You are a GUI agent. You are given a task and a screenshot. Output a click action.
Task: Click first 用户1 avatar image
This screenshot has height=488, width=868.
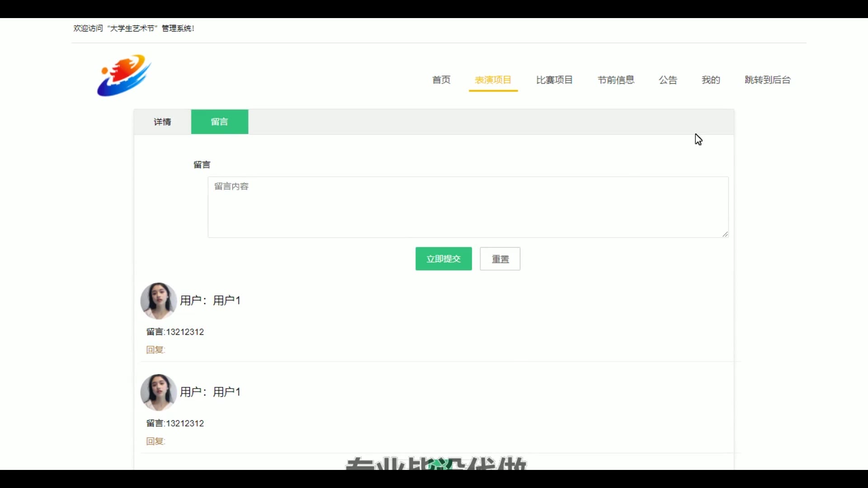click(158, 301)
